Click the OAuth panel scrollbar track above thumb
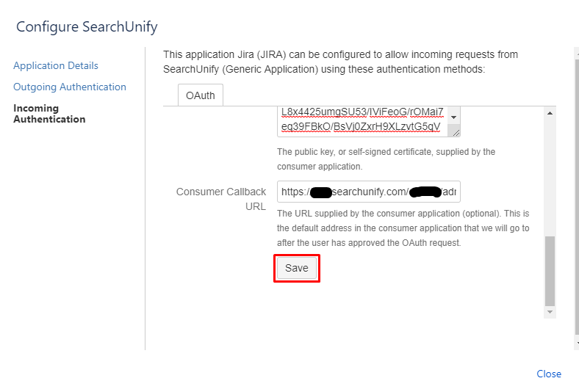 tap(550, 176)
